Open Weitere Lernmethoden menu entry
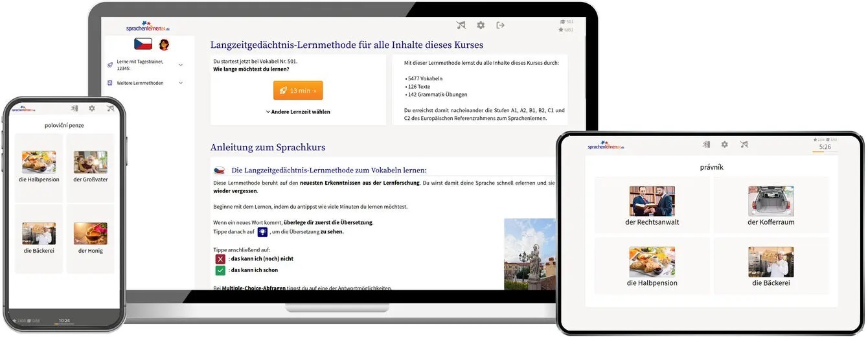 pos(146,83)
